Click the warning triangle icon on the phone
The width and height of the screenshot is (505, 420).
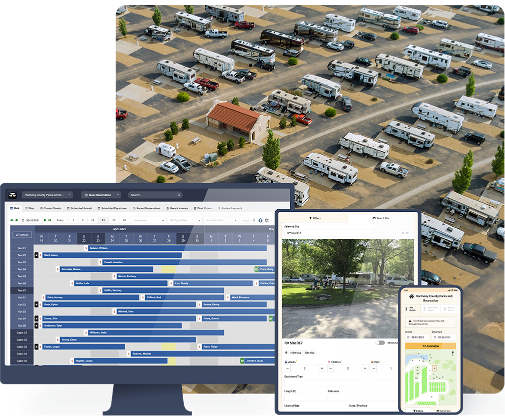pyautogui.click(x=410, y=321)
